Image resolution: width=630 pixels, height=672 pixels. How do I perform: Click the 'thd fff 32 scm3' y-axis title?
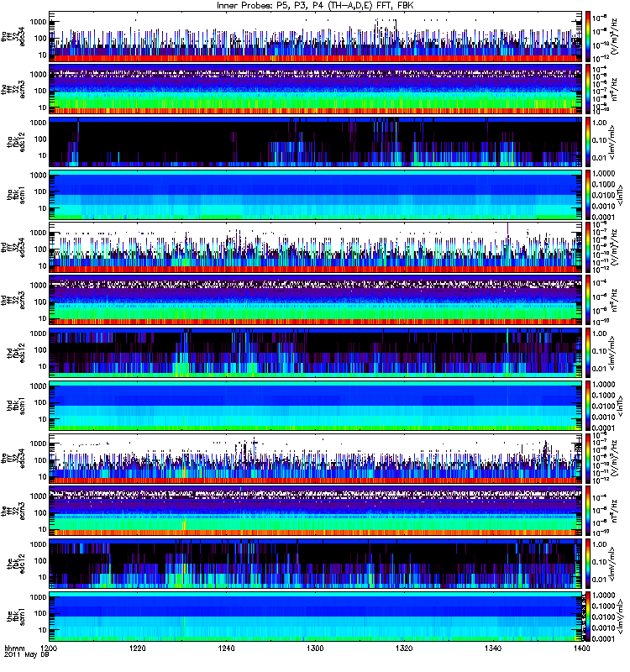point(13,301)
